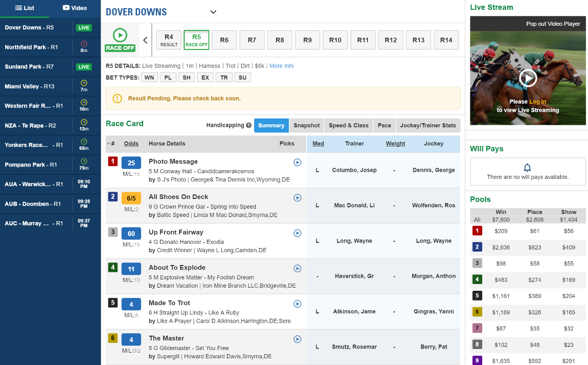The image size is (588, 365).
Task: Toggle the TR bet type
Action: click(x=224, y=77)
